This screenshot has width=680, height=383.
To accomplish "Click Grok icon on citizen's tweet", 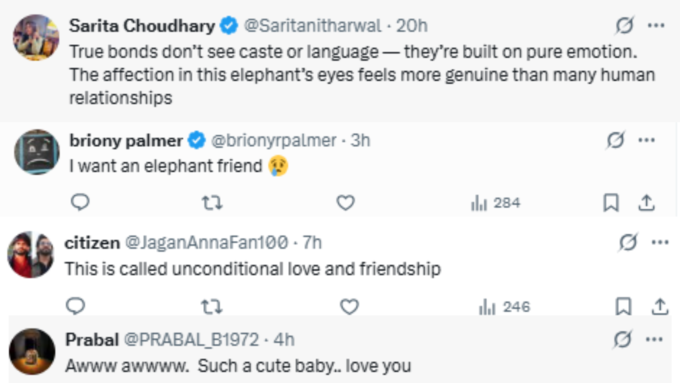I will (628, 242).
